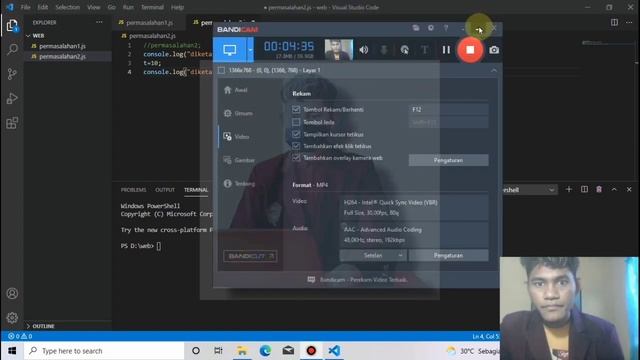640x360 pixels.
Task: Open the Edit menu in VS Code
Action: point(42,7)
